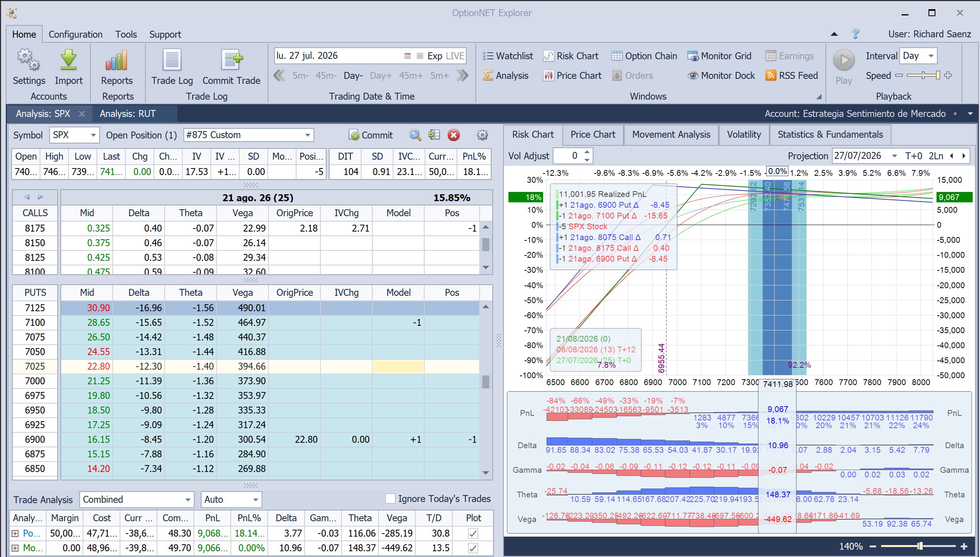Viewport: 980px width, 557px height.
Task: Click the 45m- step button
Action: (326, 76)
